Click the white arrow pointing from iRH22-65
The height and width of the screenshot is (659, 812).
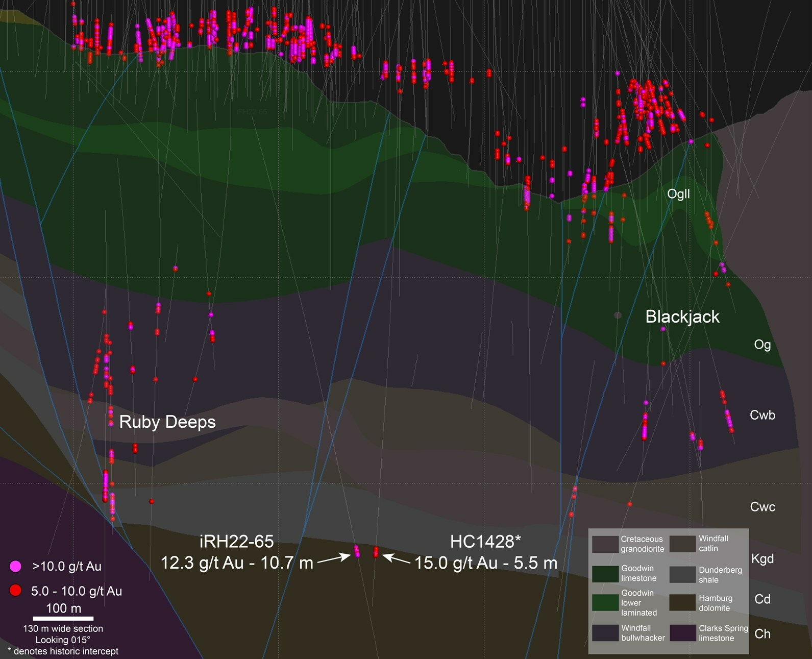(x=334, y=559)
